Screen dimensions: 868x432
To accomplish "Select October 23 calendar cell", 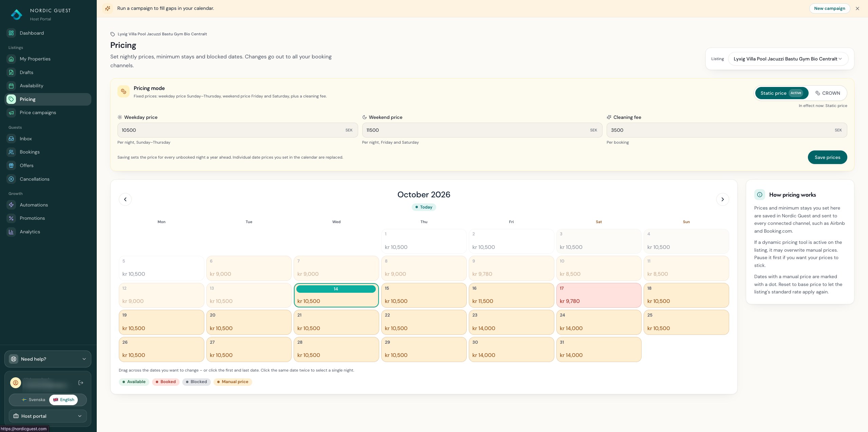I will click(x=511, y=322).
